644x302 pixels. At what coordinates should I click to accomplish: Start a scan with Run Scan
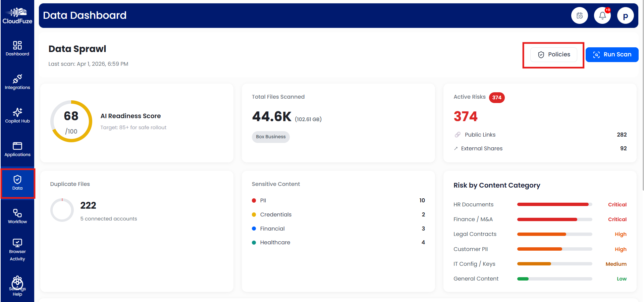click(612, 54)
